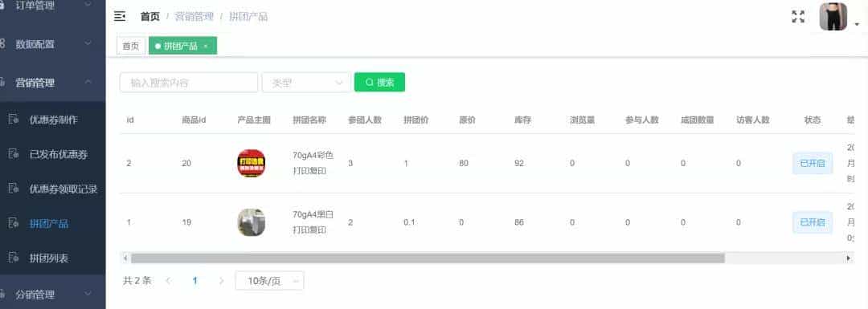The image size is (868, 309).
Task: Close the 拼团产品 tab
Action: (x=206, y=47)
